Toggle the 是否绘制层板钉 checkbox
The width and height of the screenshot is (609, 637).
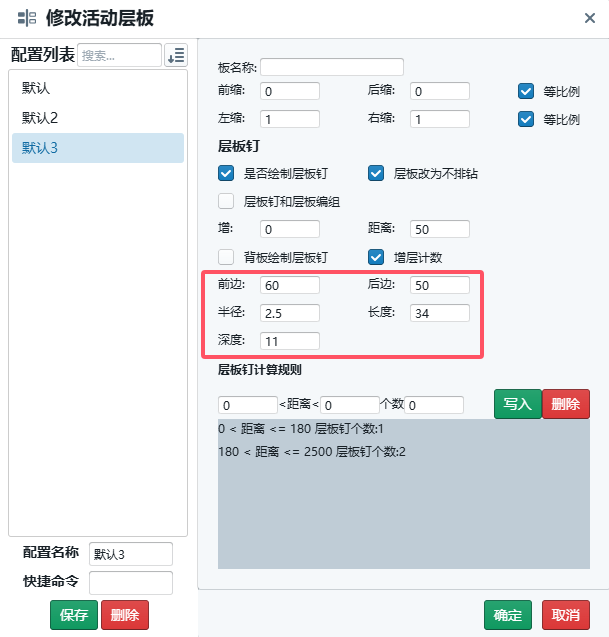point(226,173)
